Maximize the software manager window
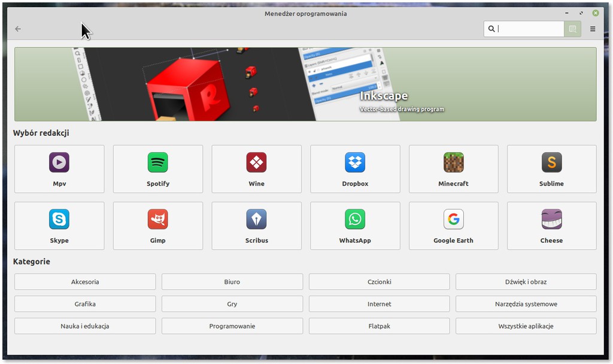 [x=581, y=13]
